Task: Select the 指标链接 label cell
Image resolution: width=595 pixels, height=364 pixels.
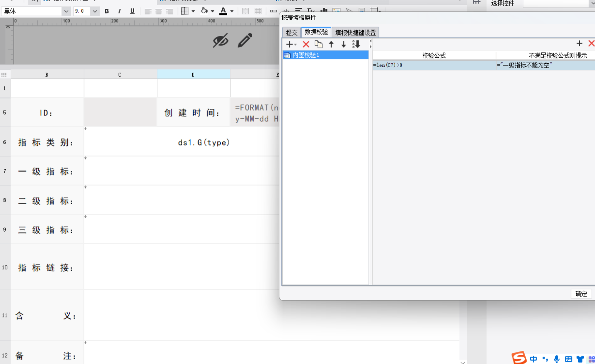Action: 47,267
